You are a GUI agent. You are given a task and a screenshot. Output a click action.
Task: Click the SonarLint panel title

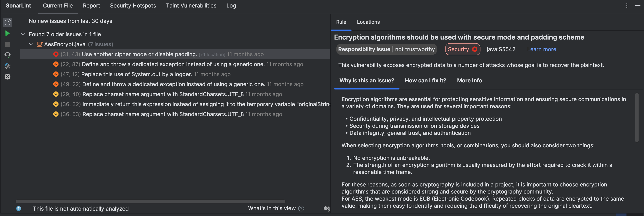[x=18, y=6]
